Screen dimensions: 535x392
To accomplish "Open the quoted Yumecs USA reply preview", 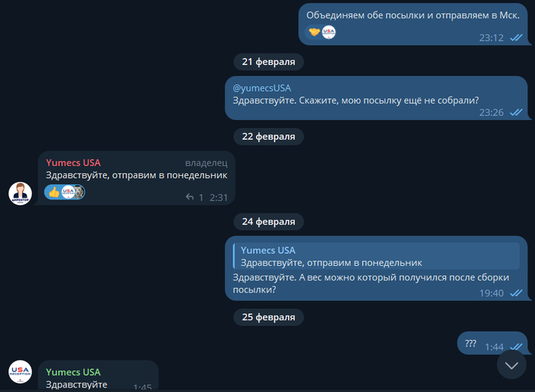I will pos(376,256).
